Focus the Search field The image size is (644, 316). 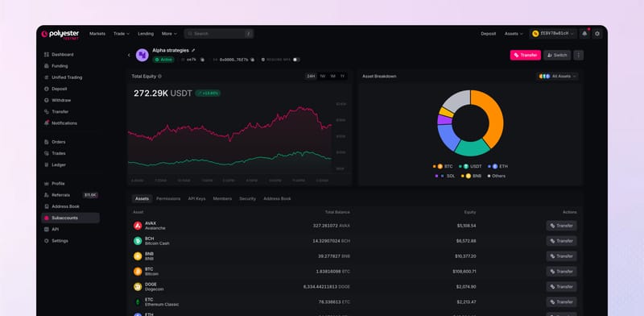click(x=218, y=34)
